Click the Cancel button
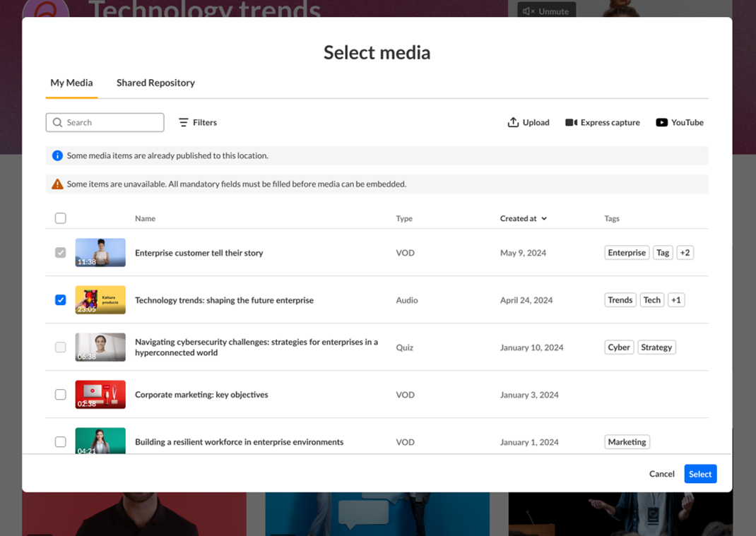756x536 pixels. pos(661,474)
